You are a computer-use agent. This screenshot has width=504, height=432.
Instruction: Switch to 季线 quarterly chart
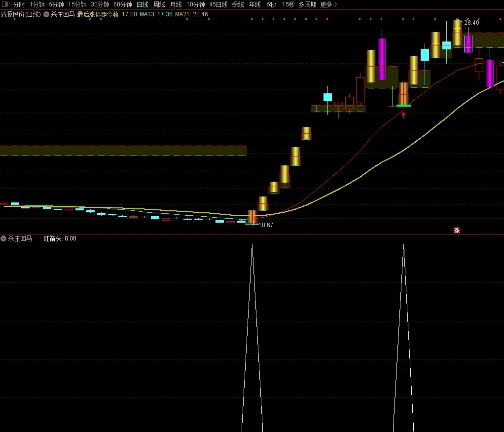point(238,4)
